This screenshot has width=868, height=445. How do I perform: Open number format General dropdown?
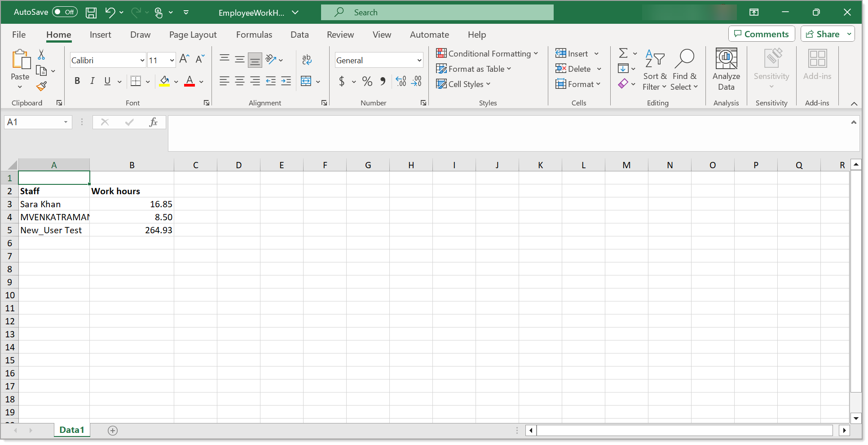[419, 60]
